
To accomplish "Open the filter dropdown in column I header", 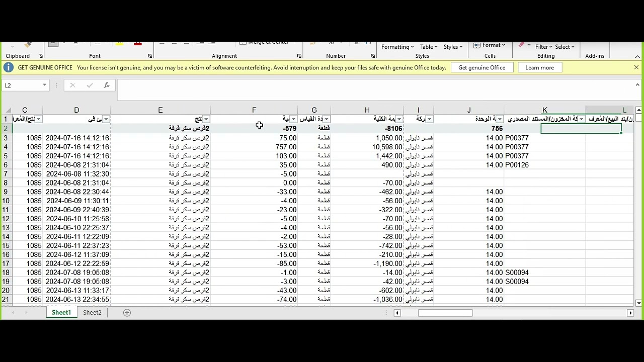I will [x=429, y=119].
